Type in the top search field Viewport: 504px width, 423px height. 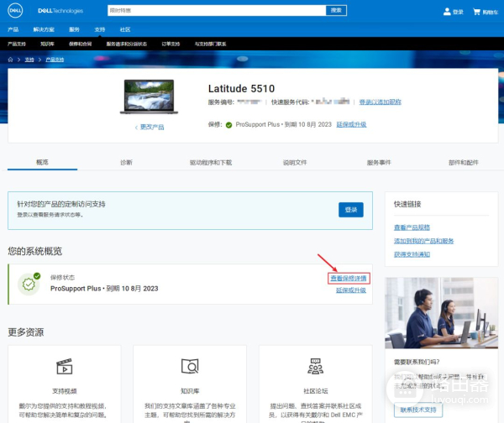(x=216, y=10)
